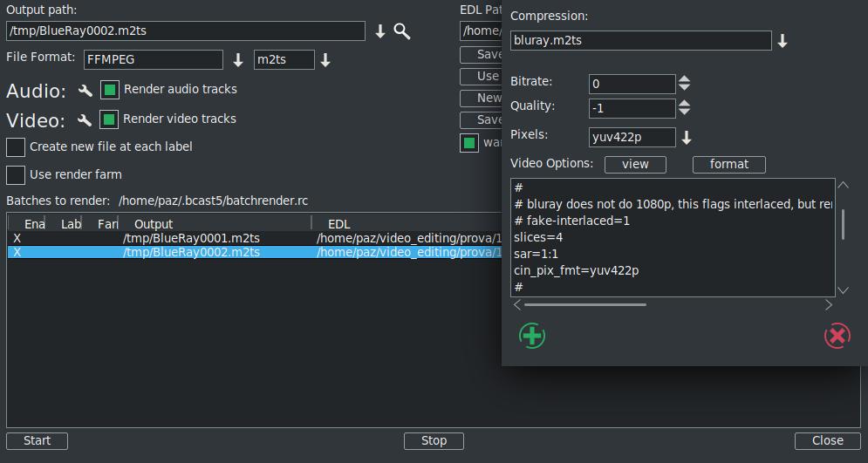Open the bluray.m2ts compression preset dropdown

783,41
